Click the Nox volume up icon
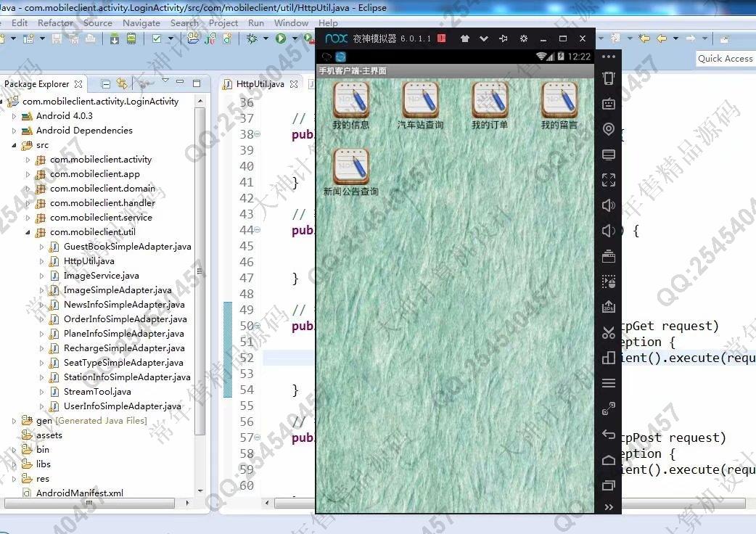 click(609, 205)
